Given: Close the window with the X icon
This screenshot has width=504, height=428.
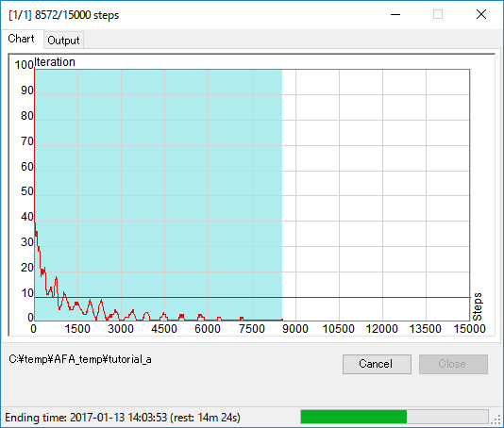Looking at the screenshot, I should pyautogui.click(x=480, y=14).
